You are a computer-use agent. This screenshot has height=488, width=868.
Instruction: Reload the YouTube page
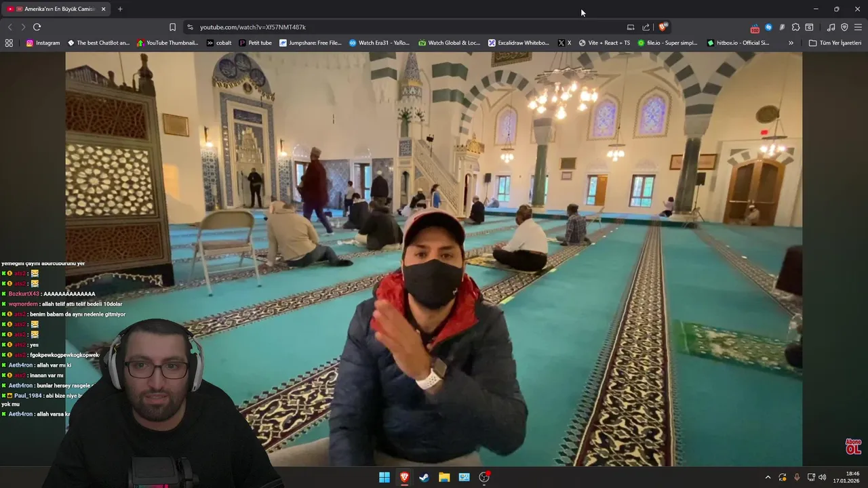(37, 27)
